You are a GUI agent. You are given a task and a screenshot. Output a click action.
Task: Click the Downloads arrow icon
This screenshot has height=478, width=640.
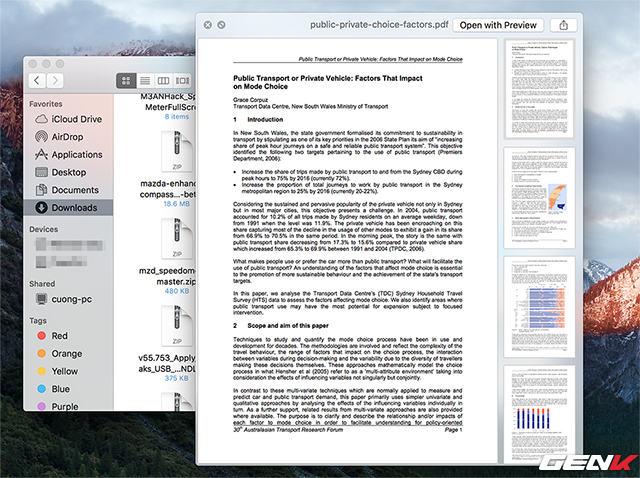point(41,207)
